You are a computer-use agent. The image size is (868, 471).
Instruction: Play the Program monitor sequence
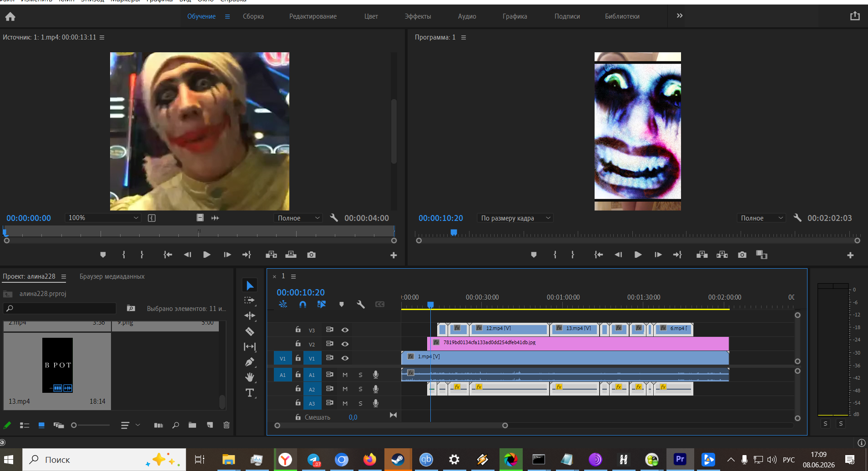638,255
